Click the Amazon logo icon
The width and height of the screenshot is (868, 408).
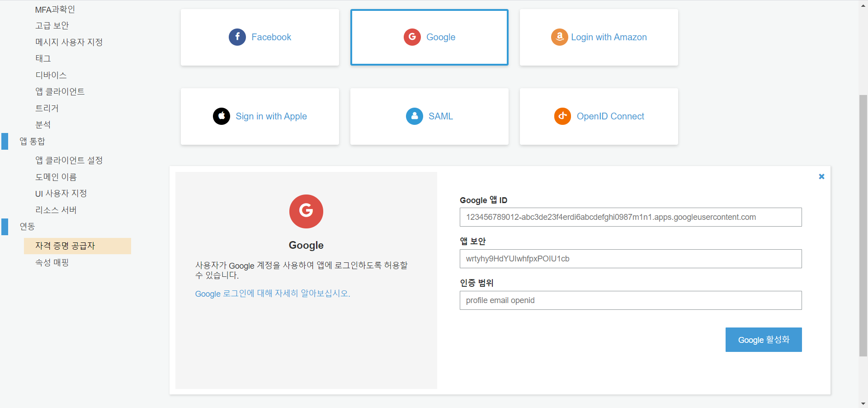pyautogui.click(x=560, y=37)
